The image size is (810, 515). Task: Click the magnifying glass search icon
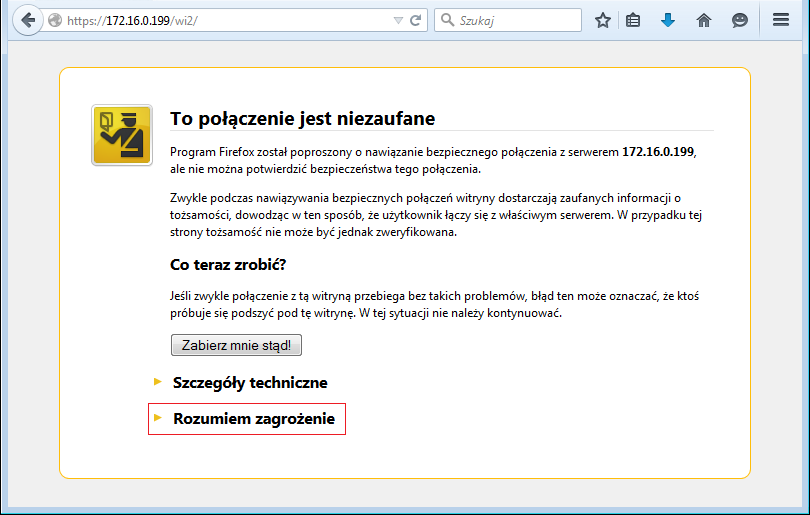coord(447,20)
